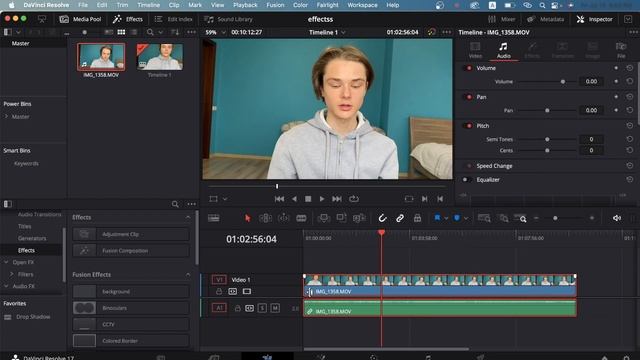The width and height of the screenshot is (640, 360).
Task: Click the Full Extent Zoom icon
Action: tap(484, 218)
